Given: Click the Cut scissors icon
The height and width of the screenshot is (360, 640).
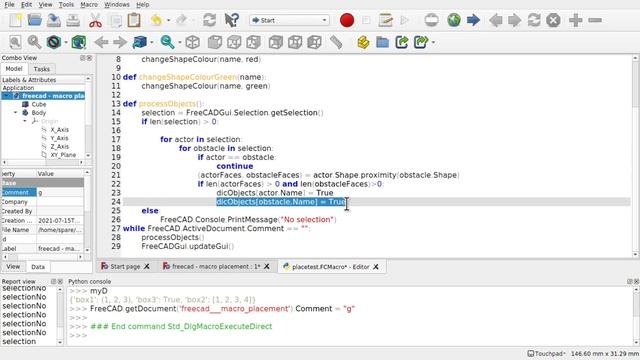Looking at the screenshot, I should point(95,20).
